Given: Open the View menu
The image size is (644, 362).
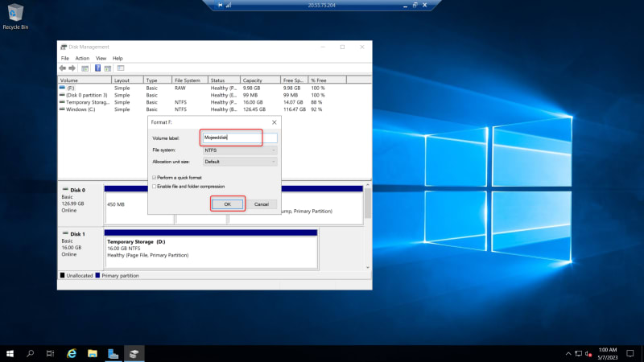Looking at the screenshot, I should (101, 58).
